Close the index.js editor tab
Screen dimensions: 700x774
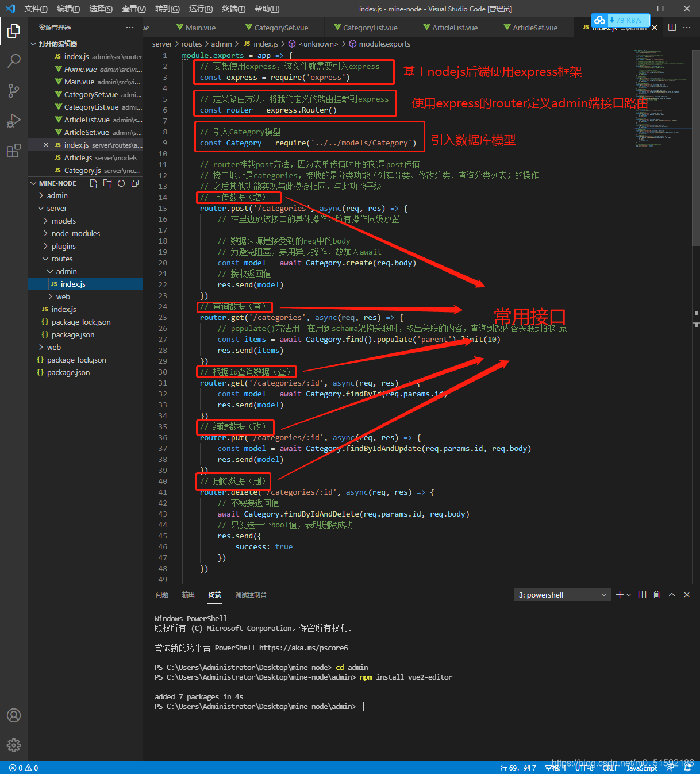(x=655, y=28)
